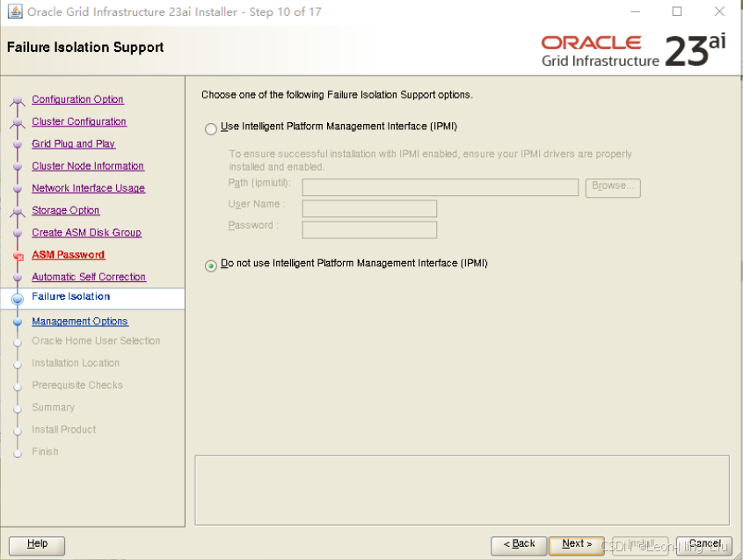Click the Failure Isolation current step bullet
743x560 pixels.
[x=18, y=299]
